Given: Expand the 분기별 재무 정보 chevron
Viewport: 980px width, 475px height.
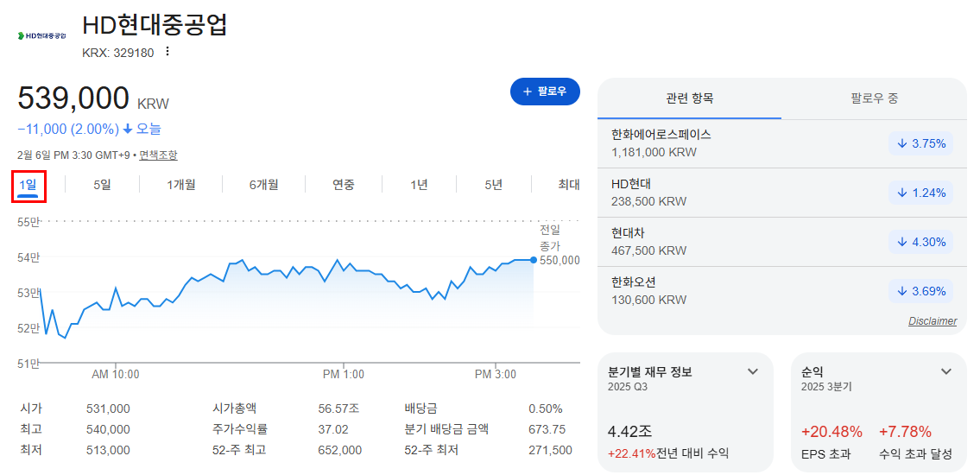Looking at the screenshot, I should pyautogui.click(x=753, y=372).
